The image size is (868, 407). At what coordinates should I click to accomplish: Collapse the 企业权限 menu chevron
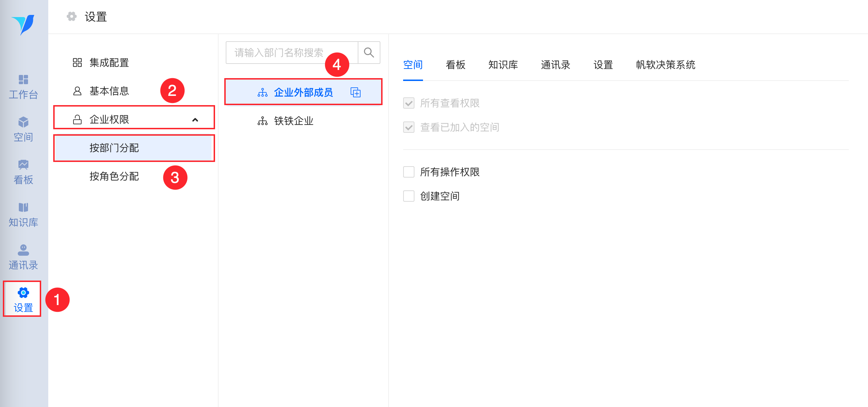point(195,120)
